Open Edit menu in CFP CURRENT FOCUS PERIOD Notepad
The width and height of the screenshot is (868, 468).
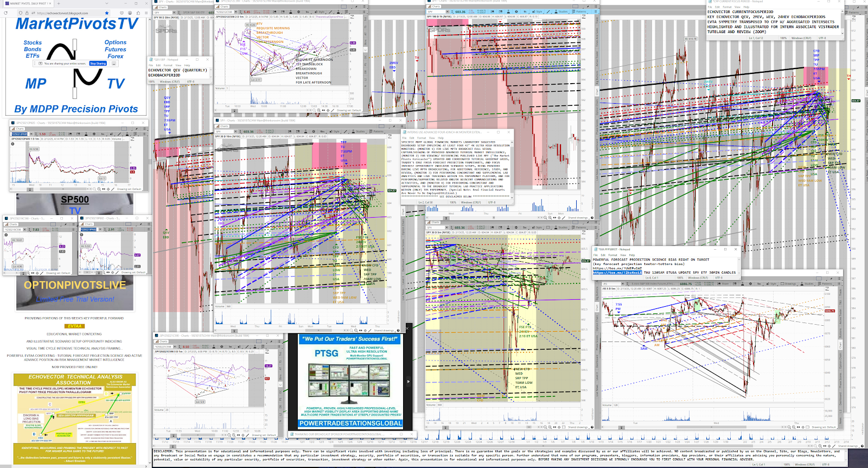point(717,7)
